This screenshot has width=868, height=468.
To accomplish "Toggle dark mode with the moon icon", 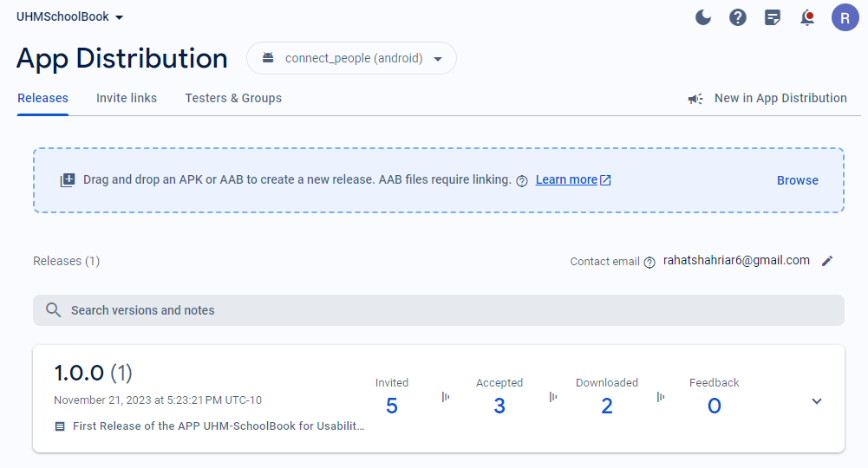I will point(703,17).
